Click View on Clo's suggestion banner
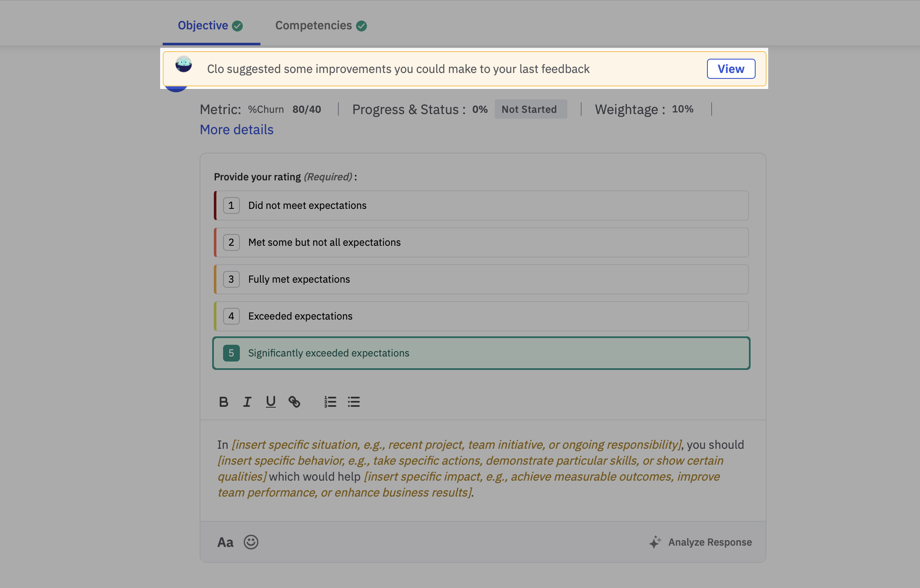Screen dimensions: 920x588 coord(731,69)
